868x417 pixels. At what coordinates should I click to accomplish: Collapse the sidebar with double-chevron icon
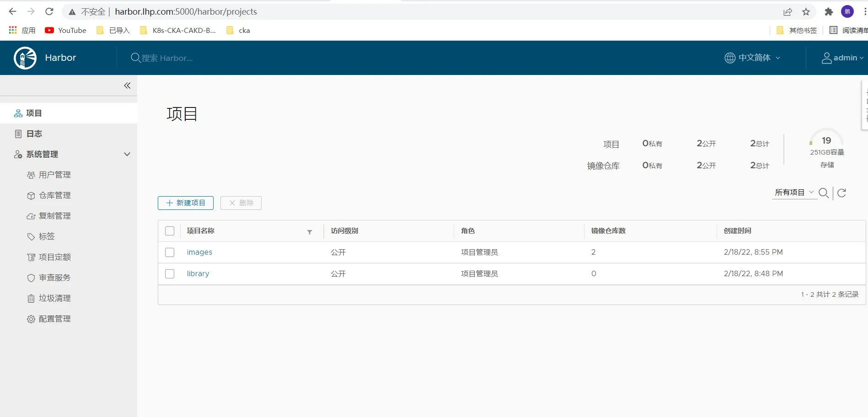(127, 86)
